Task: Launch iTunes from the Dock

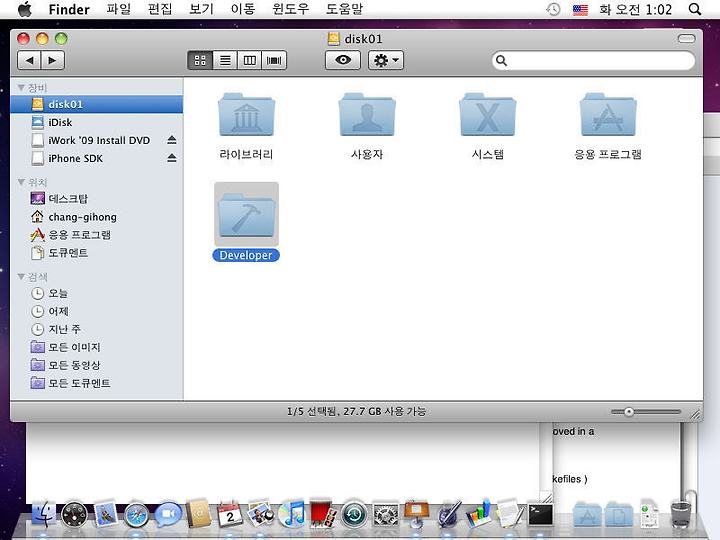Action: click(x=292, y=514)
